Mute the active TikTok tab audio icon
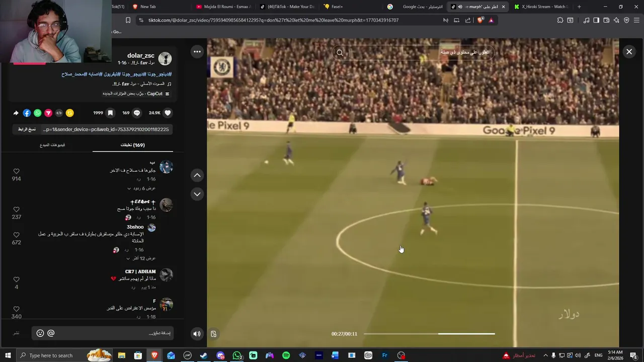This screenshot has height=362, width=644. tap(460, 7)
